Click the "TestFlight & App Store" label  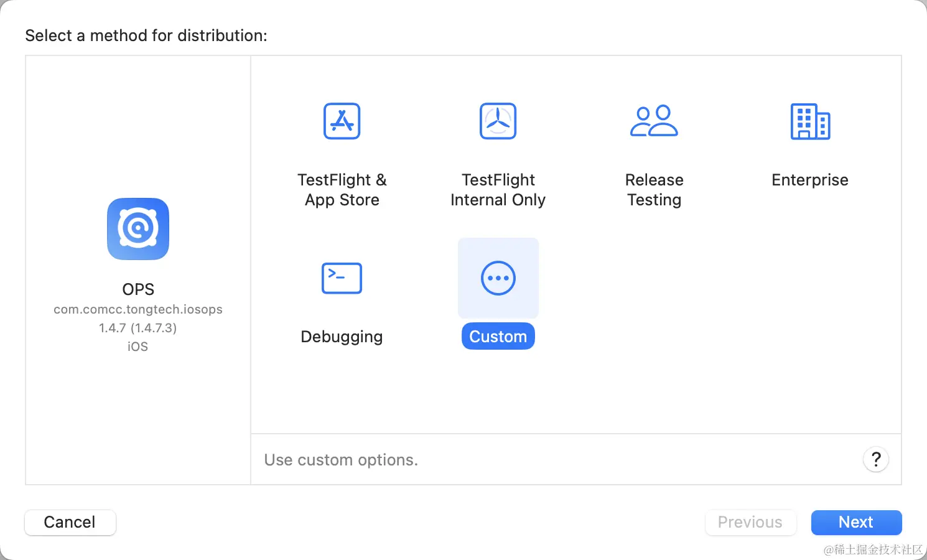(342, 190)
